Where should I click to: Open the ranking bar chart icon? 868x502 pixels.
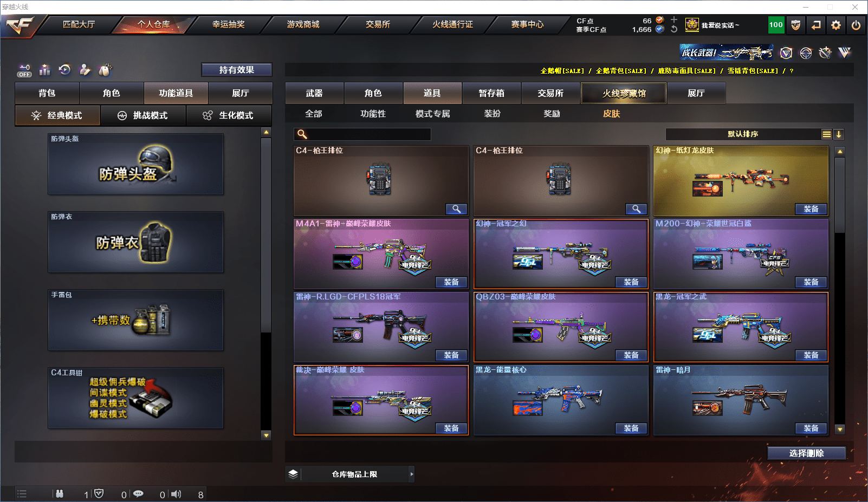tap(45, 70)
